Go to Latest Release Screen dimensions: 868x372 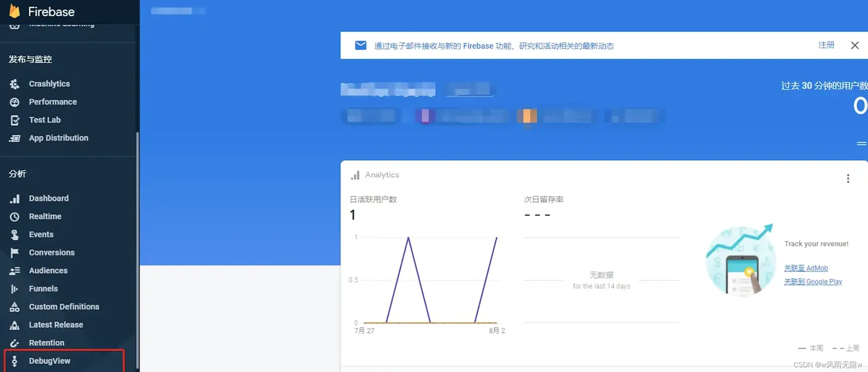(56, 324)
